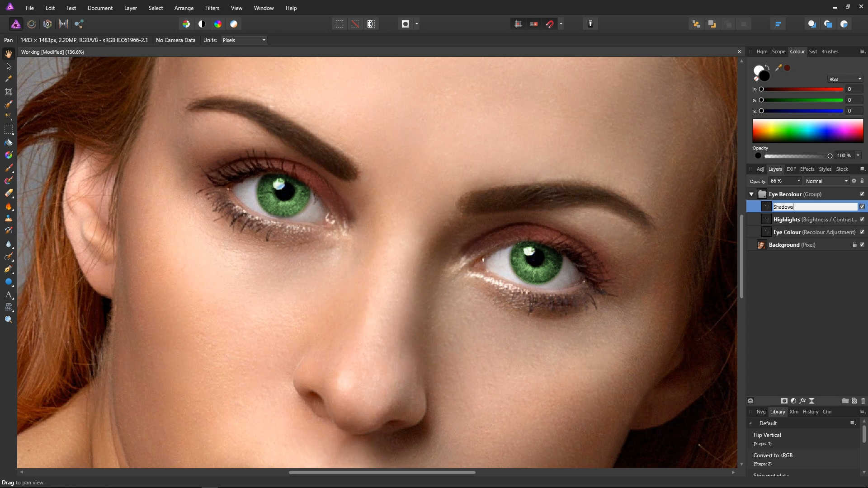
Task: Hide the Background layer
Action: (862, 244)
